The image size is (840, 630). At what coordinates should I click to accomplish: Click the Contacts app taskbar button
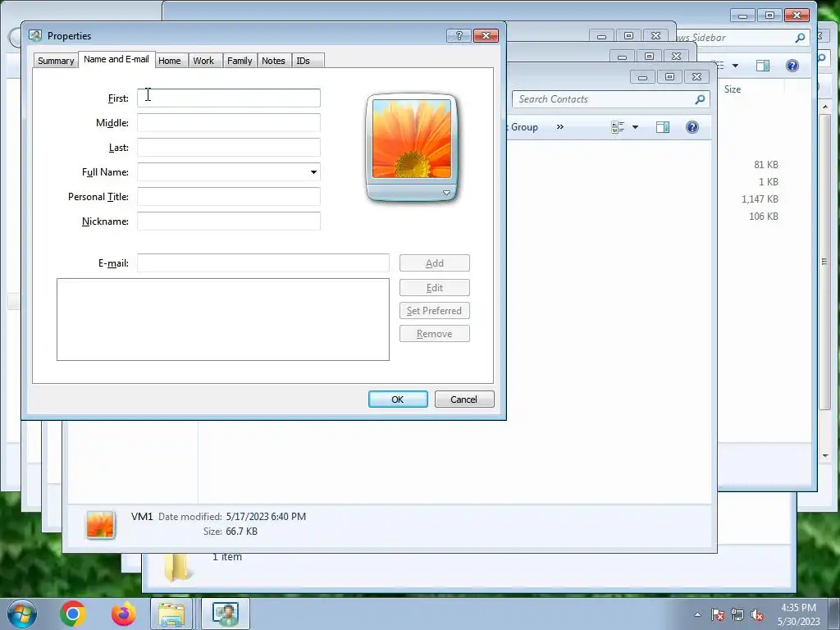tap(226, 614)
